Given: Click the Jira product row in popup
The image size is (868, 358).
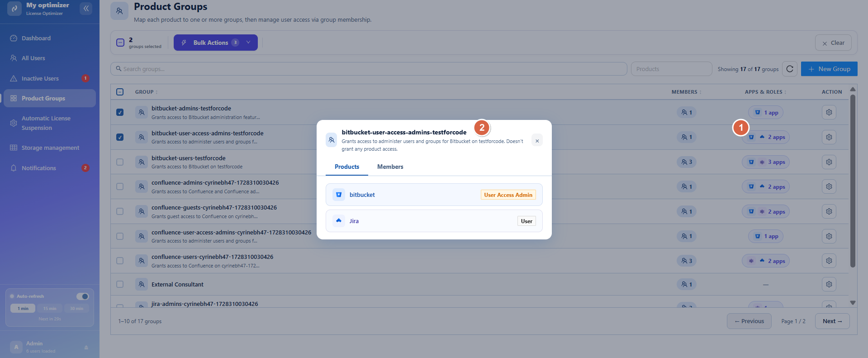Looking at the screenshot, I should (434, 221).
